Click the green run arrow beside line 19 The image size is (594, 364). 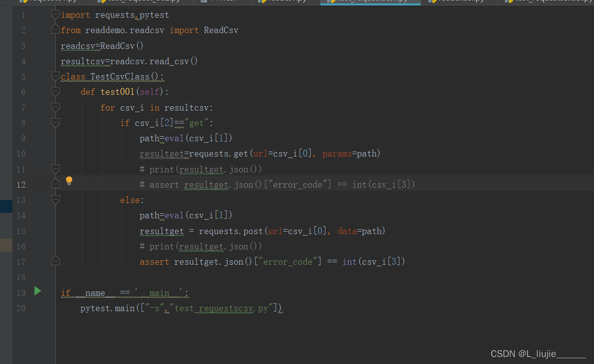[38, 292]
